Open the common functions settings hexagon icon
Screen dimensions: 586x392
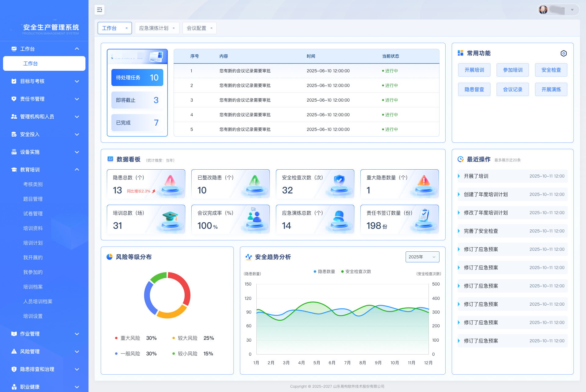pyautogui.click(x=563, y=53)
